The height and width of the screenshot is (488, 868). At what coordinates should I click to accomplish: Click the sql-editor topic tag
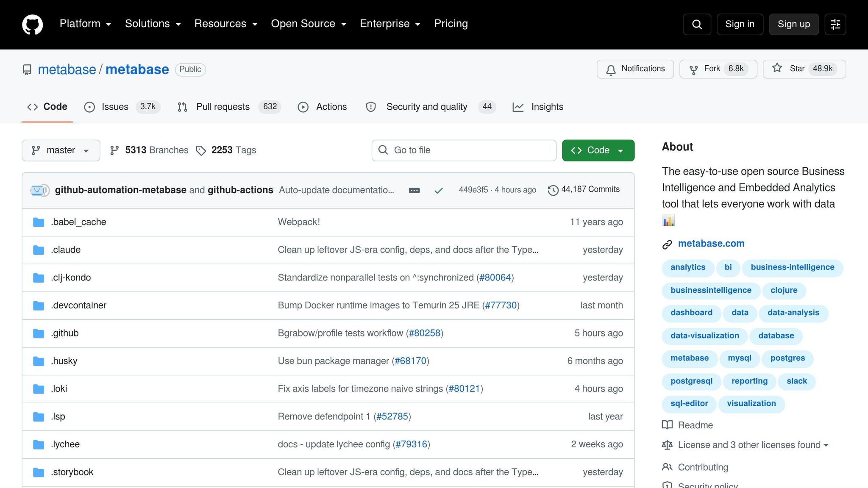point(689,404)
